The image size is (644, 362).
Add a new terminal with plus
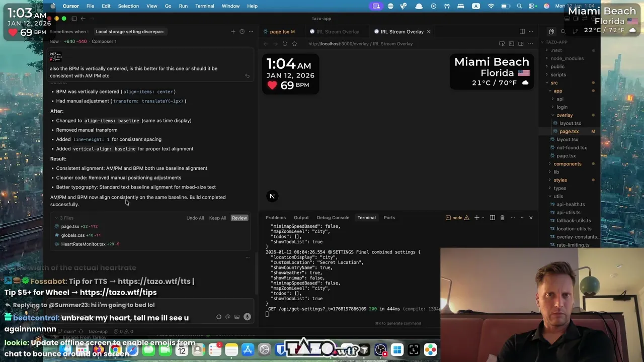(x=476, y=218)
